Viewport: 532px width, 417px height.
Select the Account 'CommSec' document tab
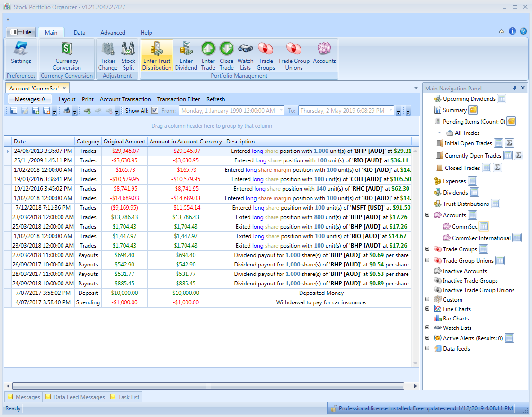tap(34, 88)
